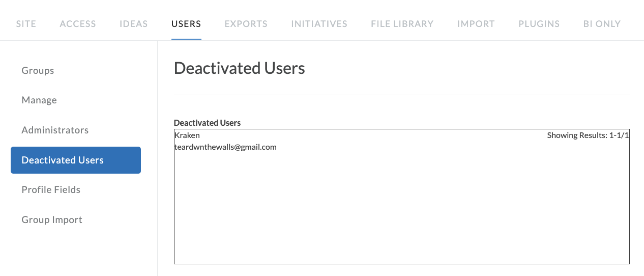
Task: Open Groups in the sidebar
Action: coord(38,70)
